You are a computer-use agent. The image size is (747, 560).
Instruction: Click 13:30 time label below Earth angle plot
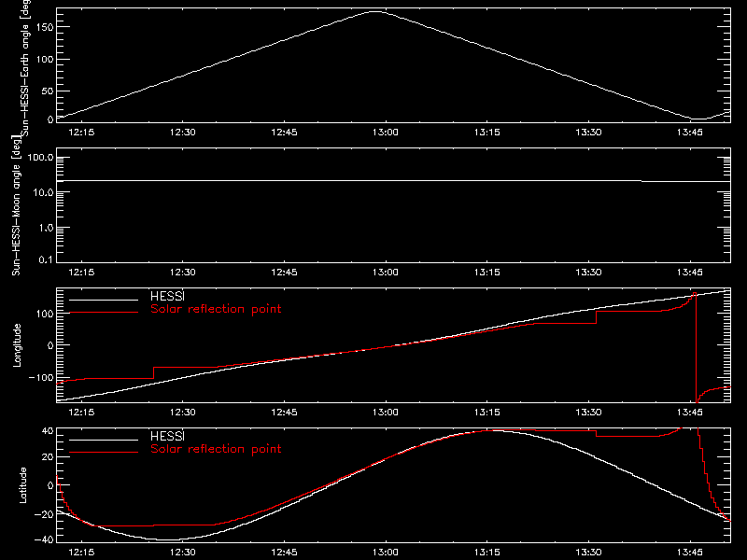coord(588,133)
